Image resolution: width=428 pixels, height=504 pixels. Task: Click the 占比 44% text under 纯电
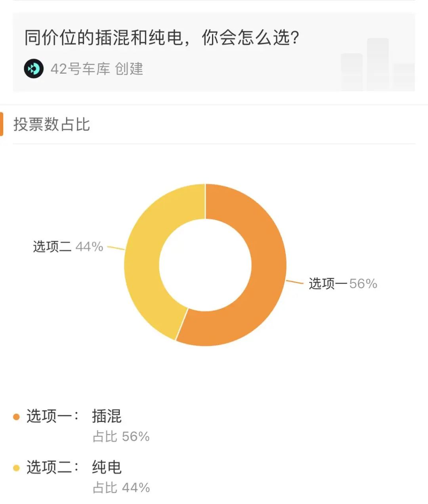(x=121, y=487)
